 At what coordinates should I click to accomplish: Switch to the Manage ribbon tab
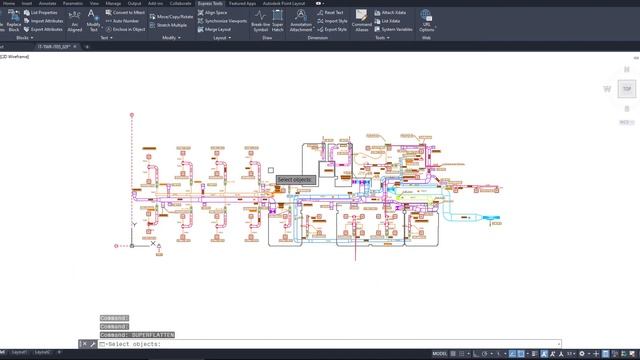[x=113, y=3]
